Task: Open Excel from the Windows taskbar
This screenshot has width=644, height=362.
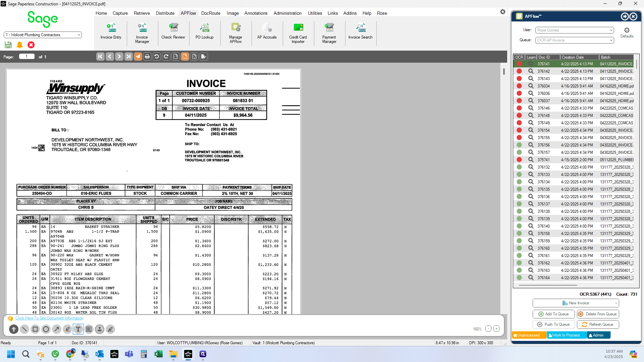Action: point(158,354)
